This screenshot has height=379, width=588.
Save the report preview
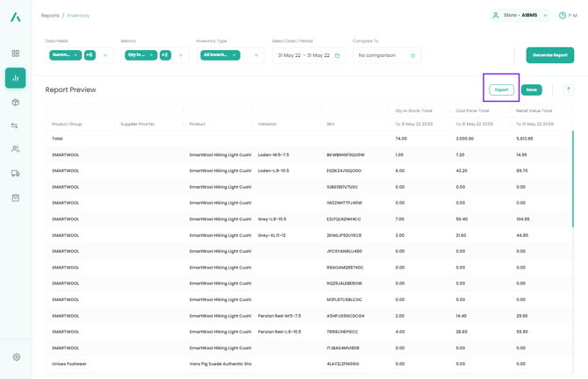531,89
